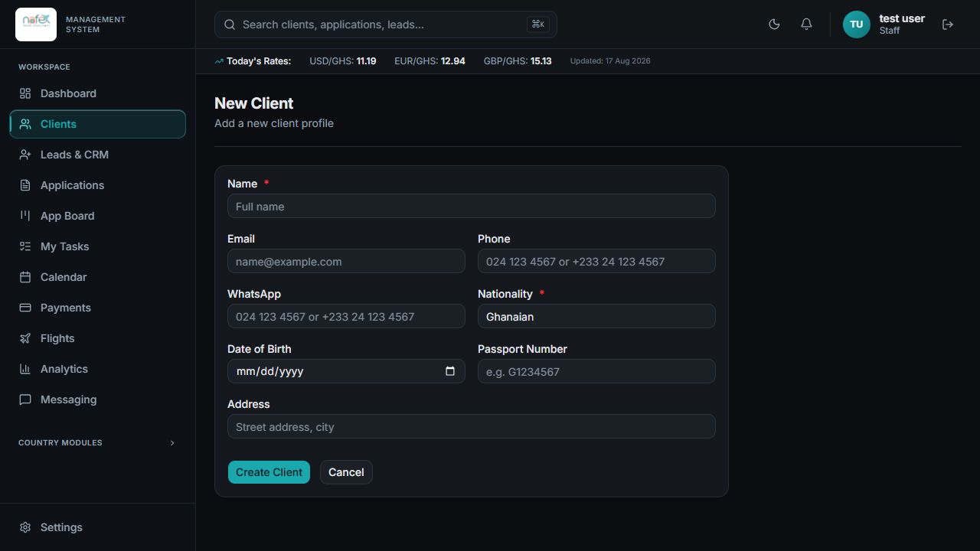Screen dimensions: 980x551
Task: Focus the Full name input field
Action: (472, 206)
